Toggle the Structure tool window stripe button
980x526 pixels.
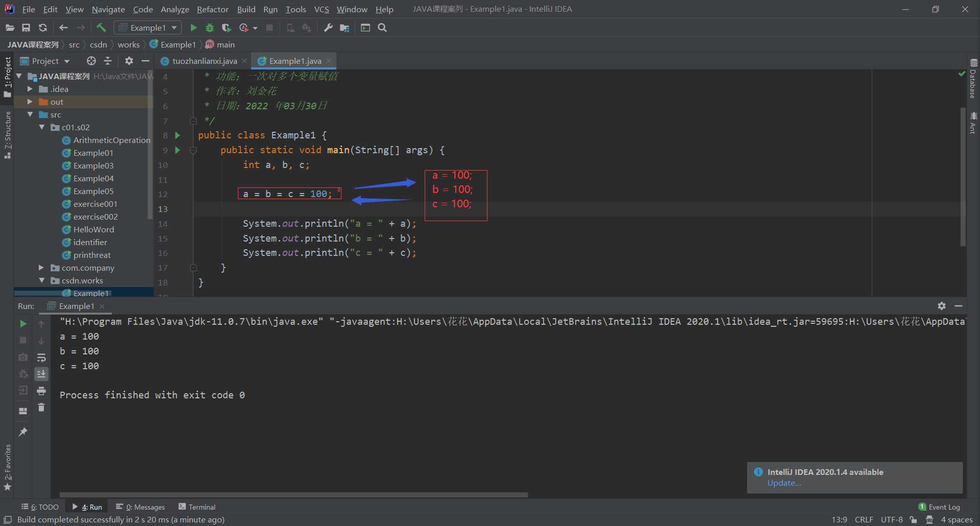pyautogui.click(x=8, y=134)
